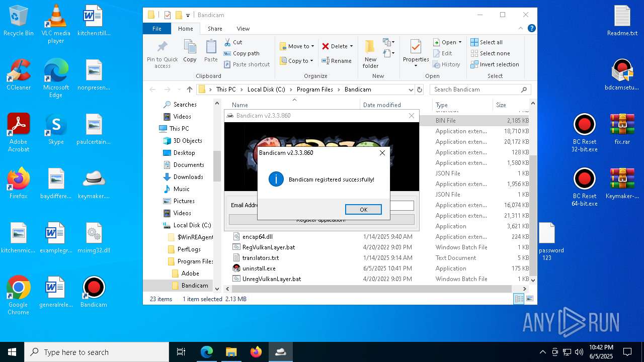Select the UnregVulkanLayer.bat file
The width and height of the screenshot is (644, 362).
tap(271, 279)
